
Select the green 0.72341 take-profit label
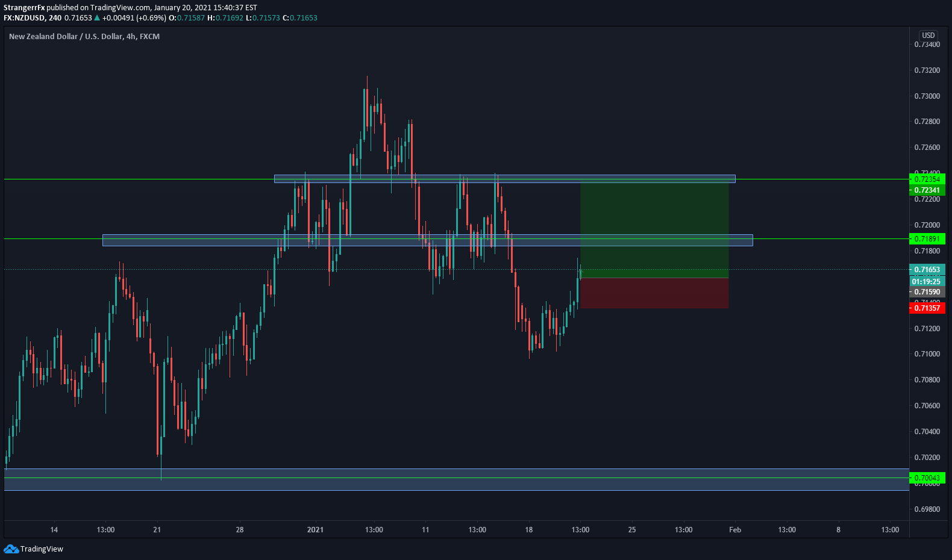[x=927, y=190]
